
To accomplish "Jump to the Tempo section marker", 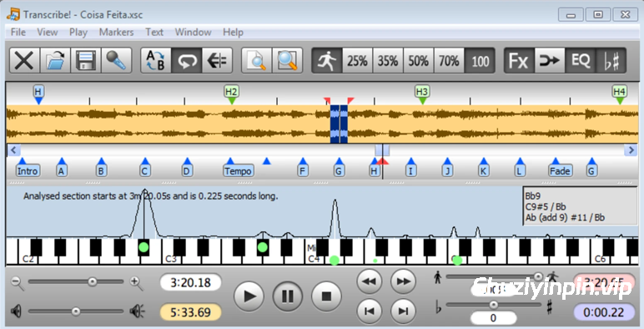I will coord(238,170).
